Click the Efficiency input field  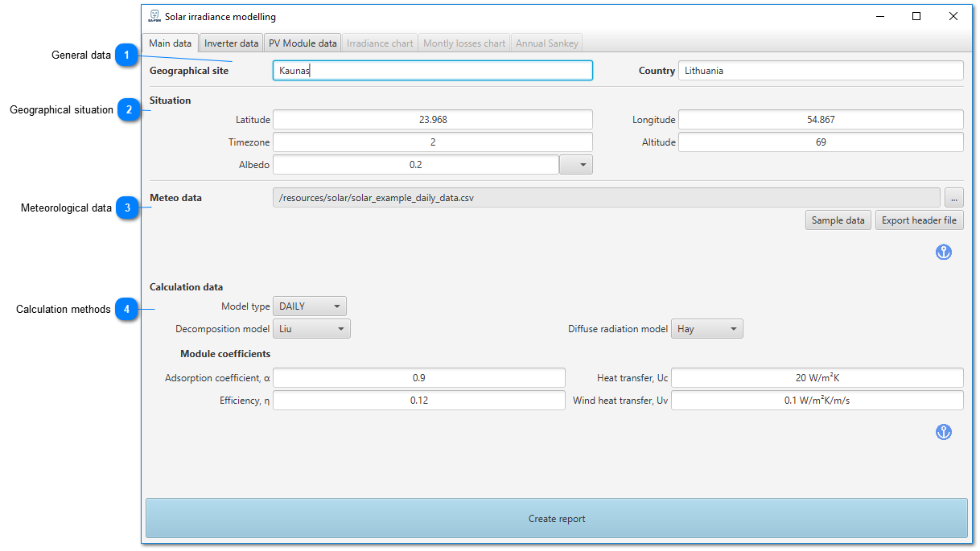(x=419, y=401)
